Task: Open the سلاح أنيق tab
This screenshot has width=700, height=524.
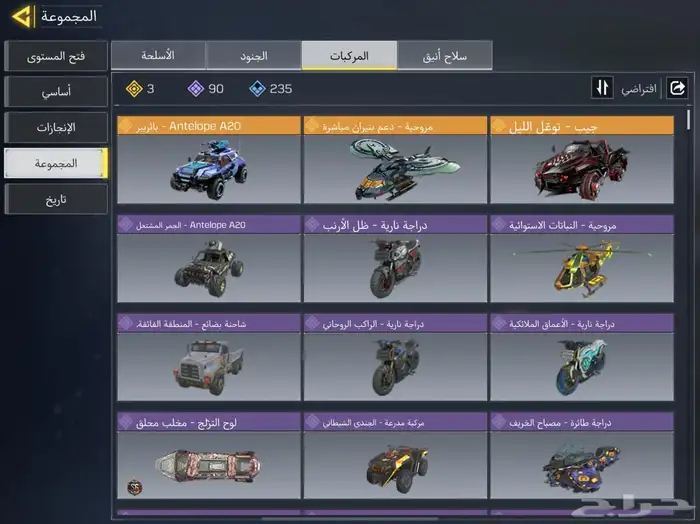Action: click(445, 55)
